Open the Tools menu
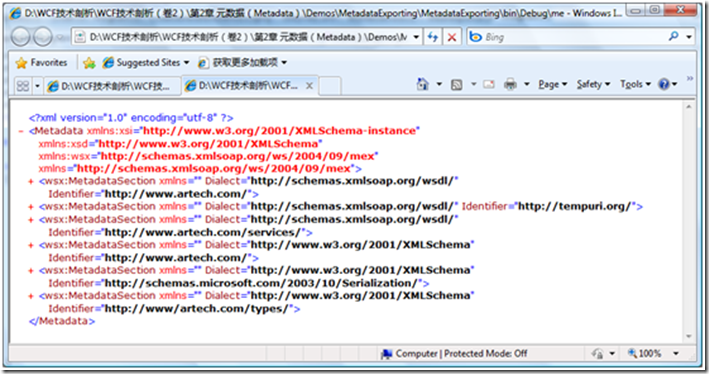709x374 pixels. tap(635, 84)
